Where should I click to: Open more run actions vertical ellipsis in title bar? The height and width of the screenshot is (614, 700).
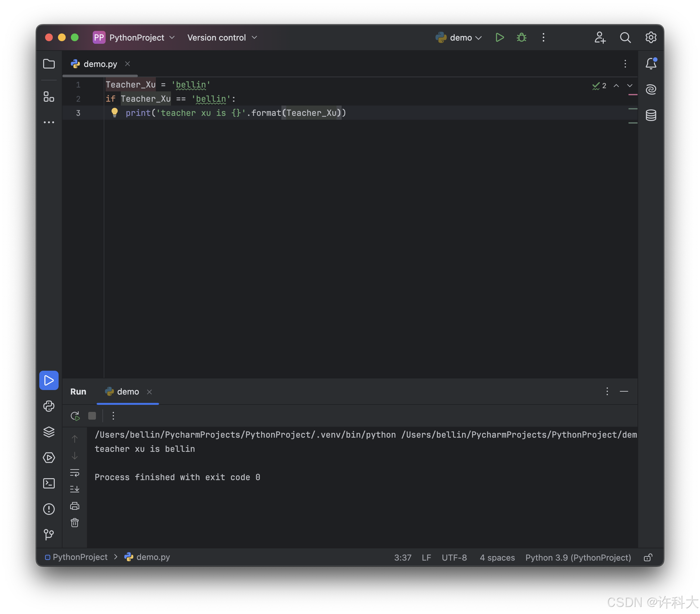coord(544,37)
